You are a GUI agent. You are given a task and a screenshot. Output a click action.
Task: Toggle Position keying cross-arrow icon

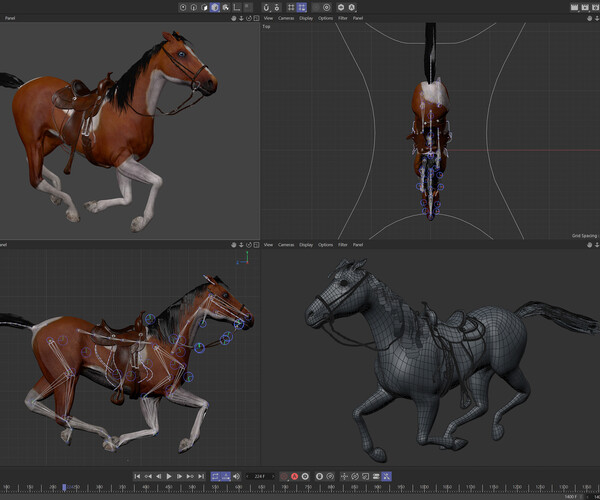(x=344, y=476)
